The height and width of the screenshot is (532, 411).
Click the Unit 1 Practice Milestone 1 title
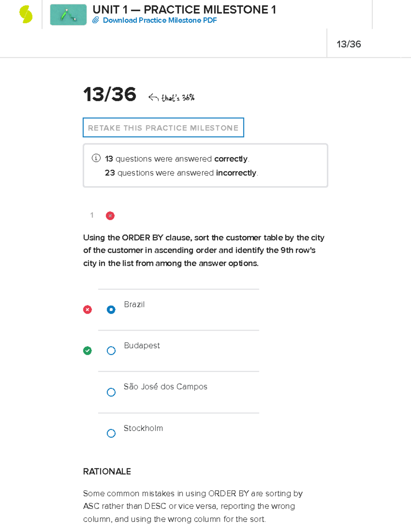(184, 10)
